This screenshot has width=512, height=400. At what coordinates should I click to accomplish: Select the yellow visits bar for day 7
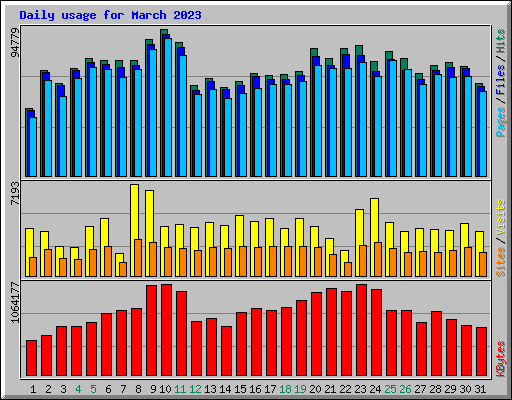pyautogui.click(x=118, y=265)
